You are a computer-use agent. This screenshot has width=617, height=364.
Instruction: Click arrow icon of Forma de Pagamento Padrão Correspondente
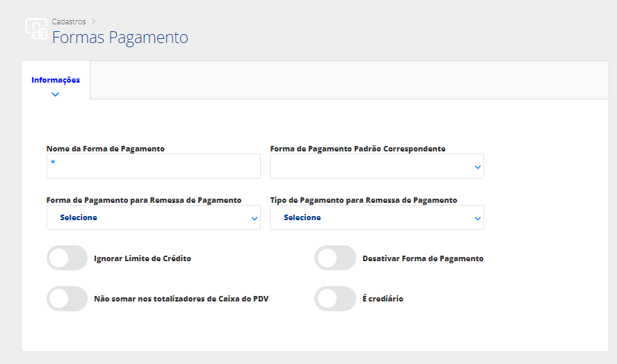pos(477,167)
